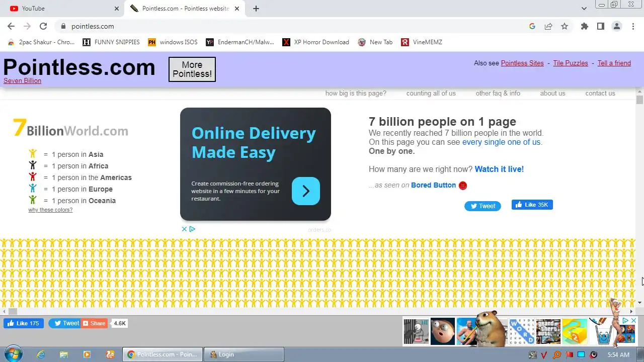Open the Windows Start orb
The image size is (644, 362).
13,354
